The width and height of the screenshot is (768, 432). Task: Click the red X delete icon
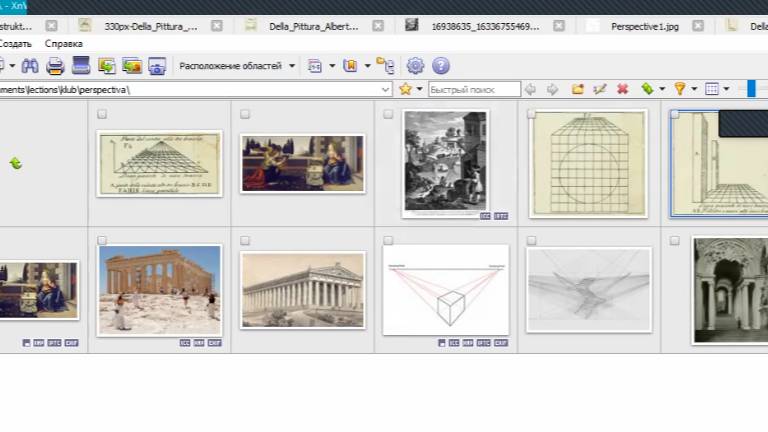(623, 89)
